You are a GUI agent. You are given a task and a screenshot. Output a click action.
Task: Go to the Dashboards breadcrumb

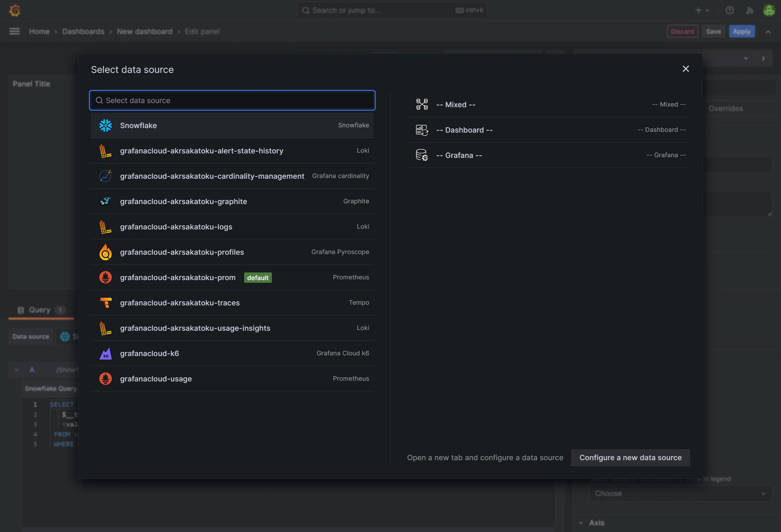[83, 32]
